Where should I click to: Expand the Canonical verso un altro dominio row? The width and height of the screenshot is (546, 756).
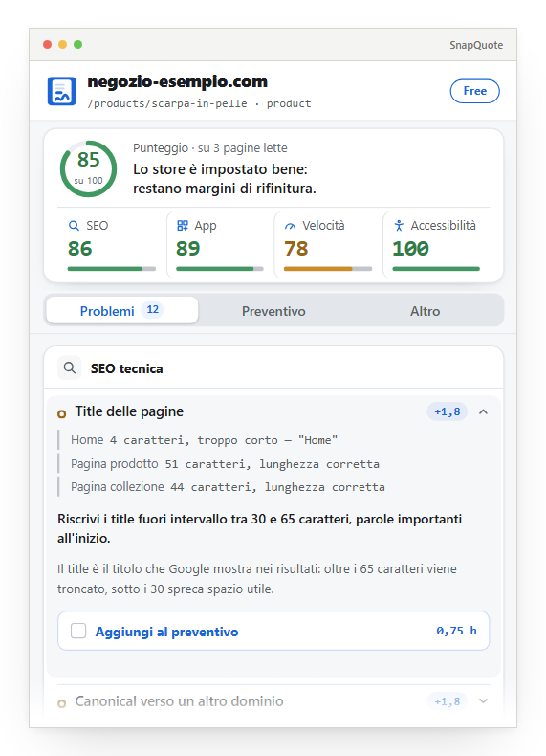coord(483,701)
